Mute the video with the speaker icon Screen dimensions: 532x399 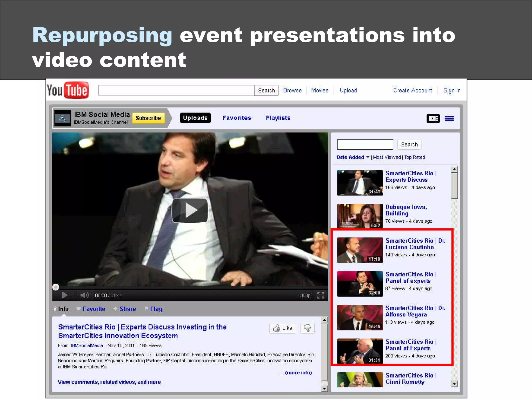coord(84,295)
